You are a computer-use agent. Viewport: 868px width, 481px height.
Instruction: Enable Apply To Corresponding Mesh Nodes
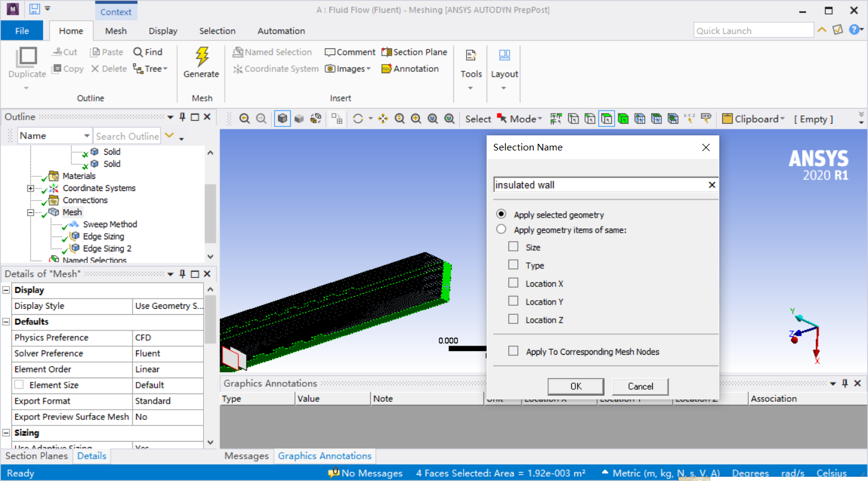click(x=513, y=351)
